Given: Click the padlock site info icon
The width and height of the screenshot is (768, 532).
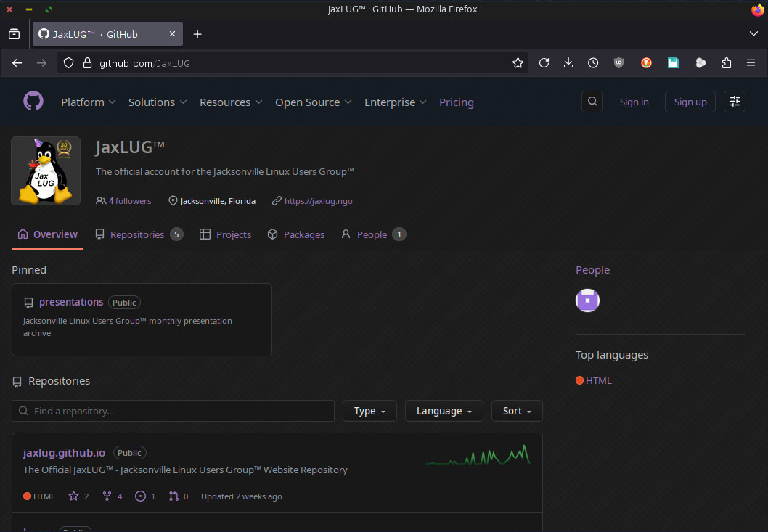Looking at the screenshot, I should [87, 62].
